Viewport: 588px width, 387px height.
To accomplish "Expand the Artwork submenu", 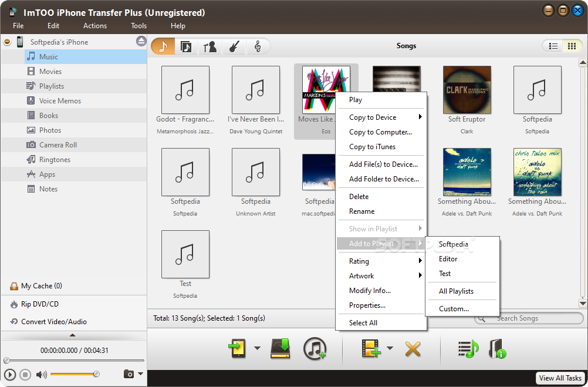I will (x=381, y=276).
